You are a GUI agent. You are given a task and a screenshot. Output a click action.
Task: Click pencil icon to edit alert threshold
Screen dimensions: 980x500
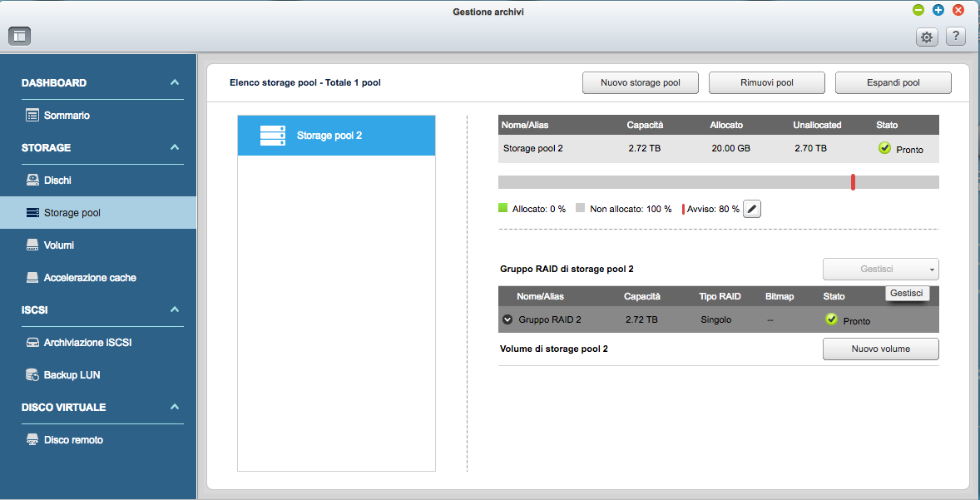tap(752, 209)
